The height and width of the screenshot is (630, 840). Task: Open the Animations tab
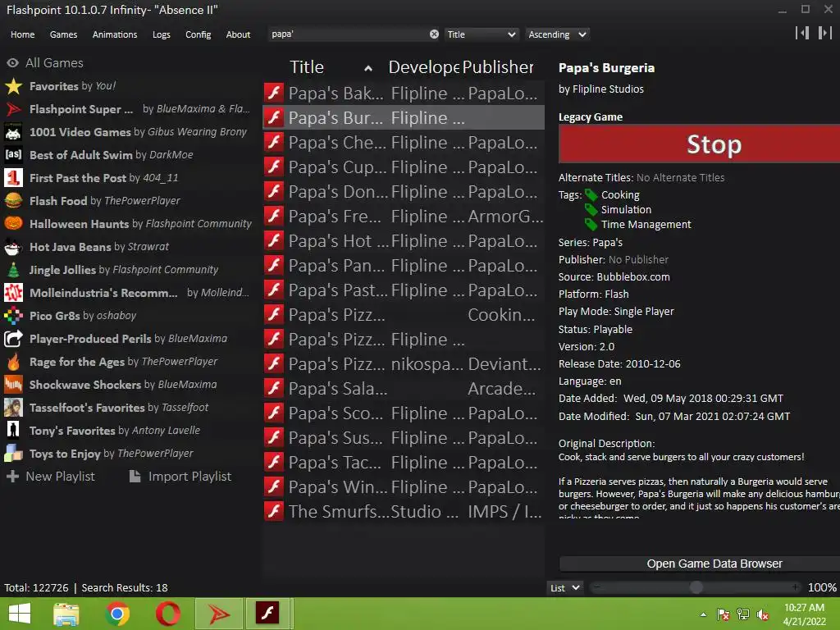115,34
